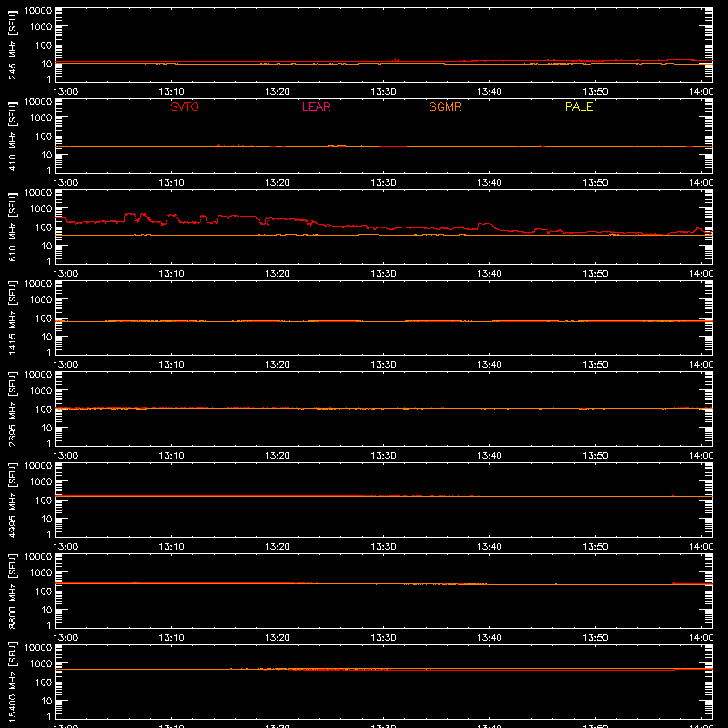This screenshot has height=728, width=728.
Task: Click the 1000 tick label on 410 MHz axis
Action: [x=41, y=118]
